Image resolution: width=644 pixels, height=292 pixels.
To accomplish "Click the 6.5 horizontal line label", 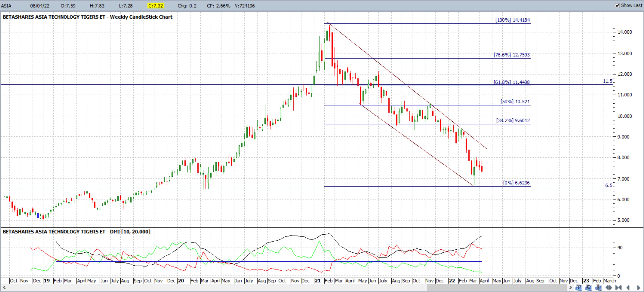I will (x=609, y=186).
